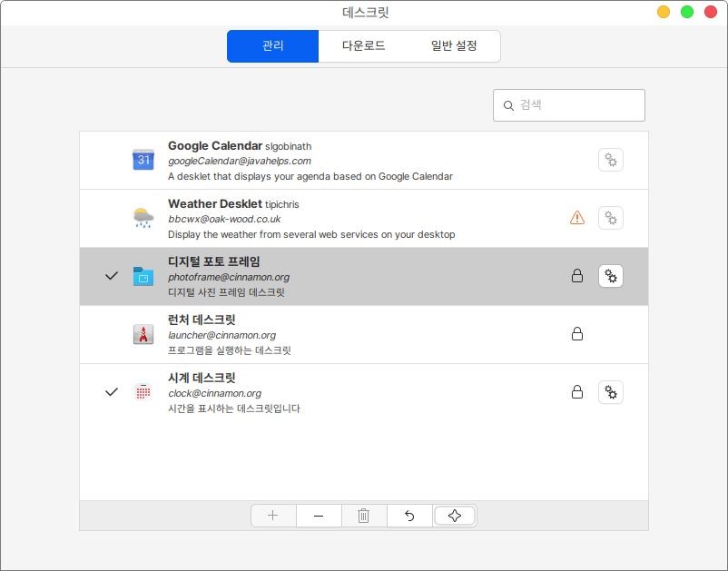
Task: Open settings gear for 시계 데스크릿
Action: pyautogui.click(x=611, y=392)
